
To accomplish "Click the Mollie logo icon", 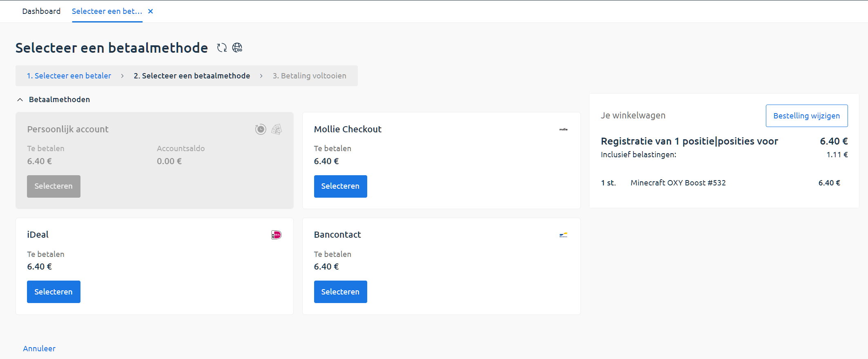I will point(563,129).
